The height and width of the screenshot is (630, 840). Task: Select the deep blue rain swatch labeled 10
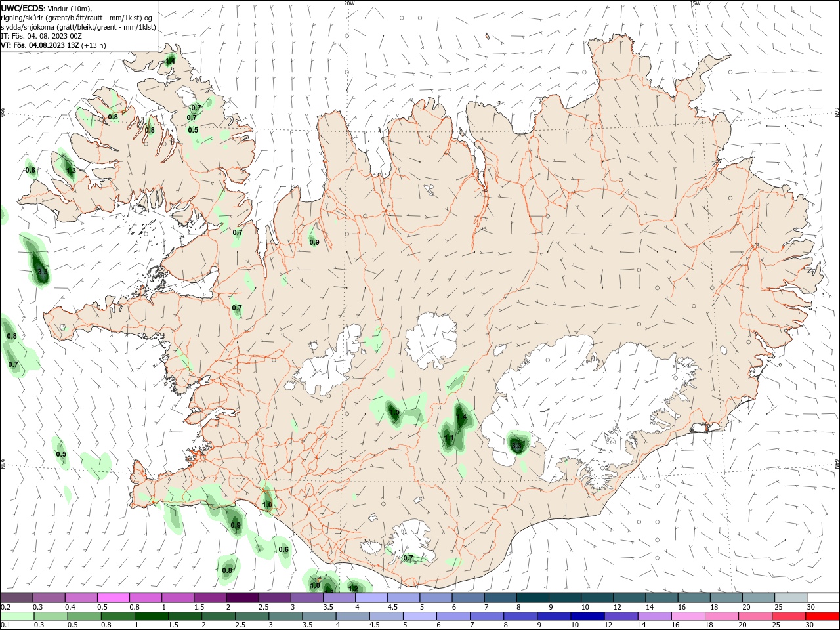tap(586, 616)
